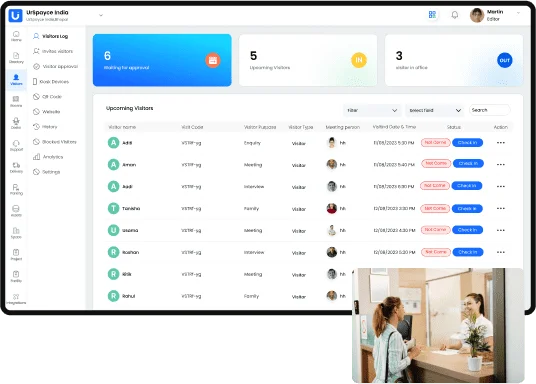Open three-dot action menu for Aadi
This screenshot has width=536, height=384.
pos(501,186)
